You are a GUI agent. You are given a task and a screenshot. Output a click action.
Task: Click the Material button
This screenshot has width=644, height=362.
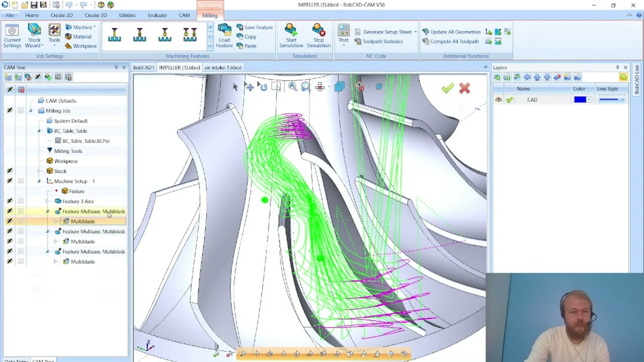[x=78, y=36]
